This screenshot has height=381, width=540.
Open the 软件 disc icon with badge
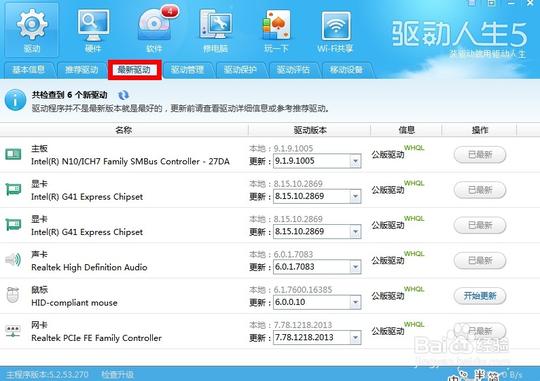(x=155, y=30)
